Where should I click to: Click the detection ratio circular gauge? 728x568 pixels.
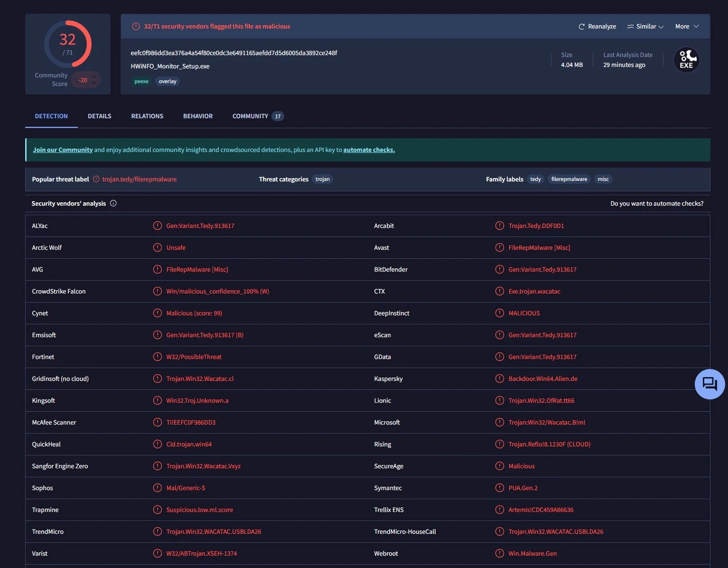point(67,44)
